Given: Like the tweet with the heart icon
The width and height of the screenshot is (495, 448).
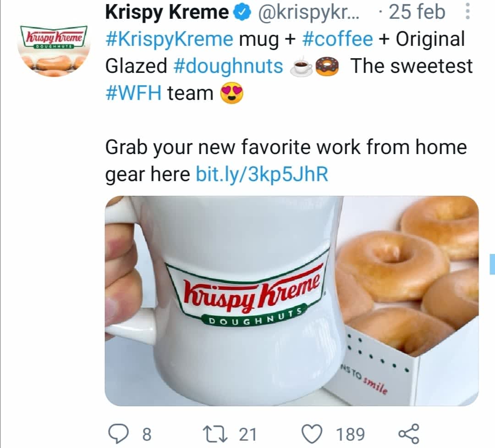Looking at the screenshot, I should tap(314, 433).
